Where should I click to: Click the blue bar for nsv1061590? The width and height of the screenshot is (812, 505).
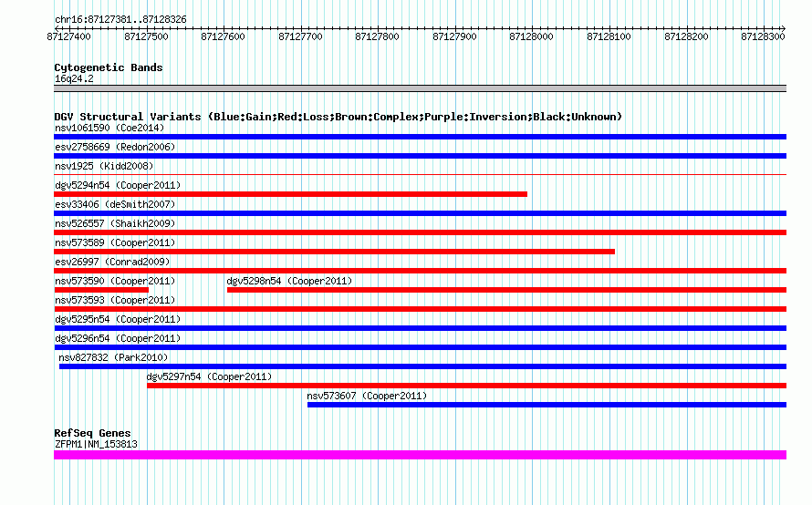pyautogui.click(x=420, y=137)
